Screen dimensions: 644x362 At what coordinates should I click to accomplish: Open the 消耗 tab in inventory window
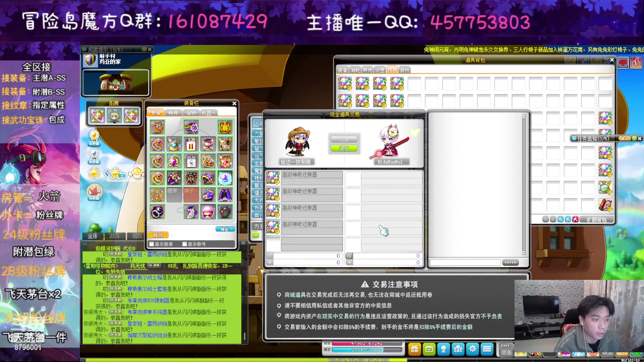(x=355, y=70)
